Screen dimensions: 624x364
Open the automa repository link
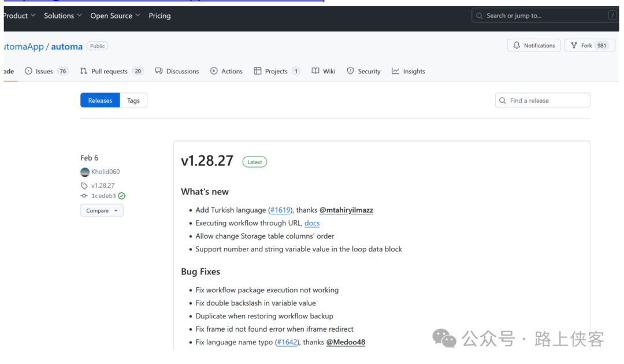67,46
